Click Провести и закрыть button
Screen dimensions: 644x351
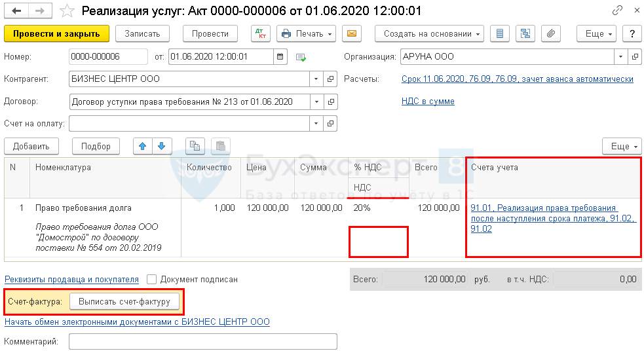tap(57, 33)
